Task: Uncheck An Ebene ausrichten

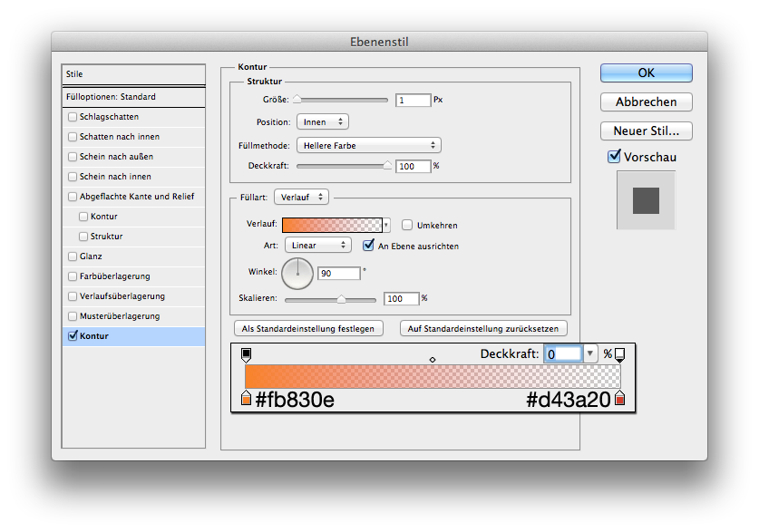Action: click(369, 246)
